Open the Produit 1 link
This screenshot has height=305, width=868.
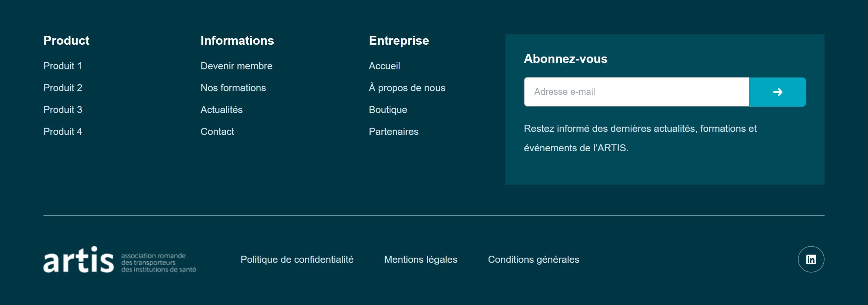62,66
